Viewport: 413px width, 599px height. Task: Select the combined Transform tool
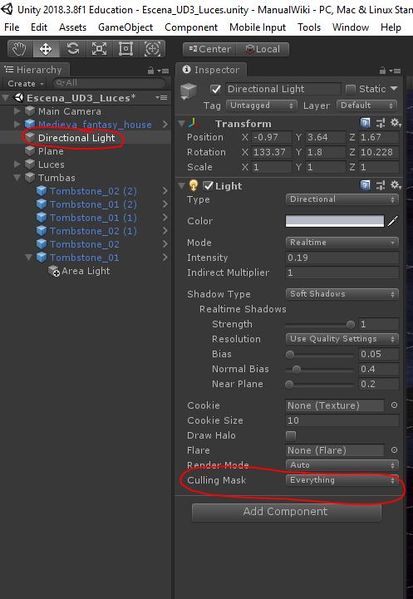[152, 49]
